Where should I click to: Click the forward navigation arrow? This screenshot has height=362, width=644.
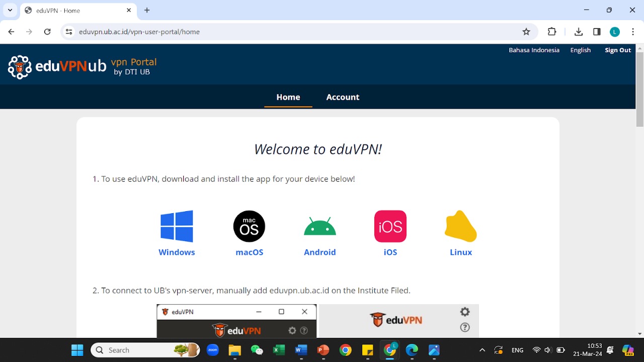29,32
